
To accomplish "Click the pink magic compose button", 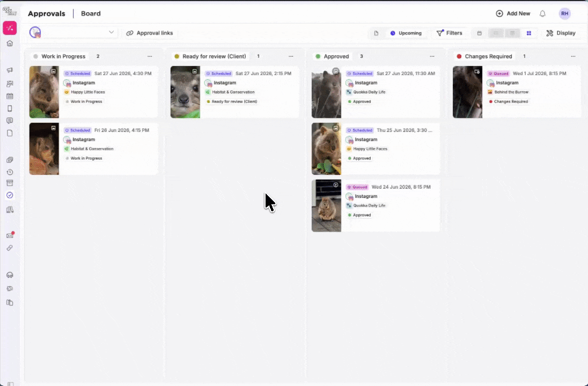I will (10, 28).
